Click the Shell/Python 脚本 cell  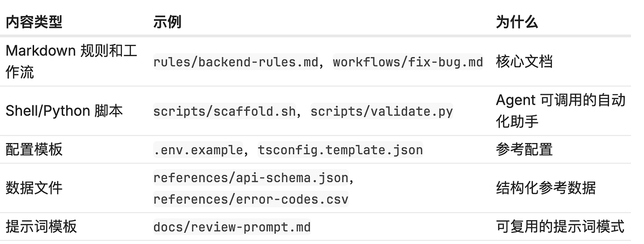tap(64, 111)
